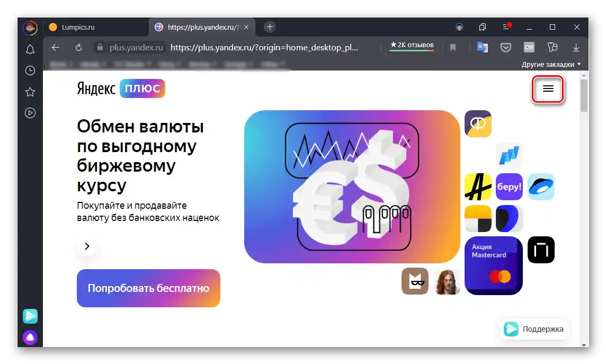Open the 'Поддержка' support chat button
606x364 pixels.
point(534,329)
